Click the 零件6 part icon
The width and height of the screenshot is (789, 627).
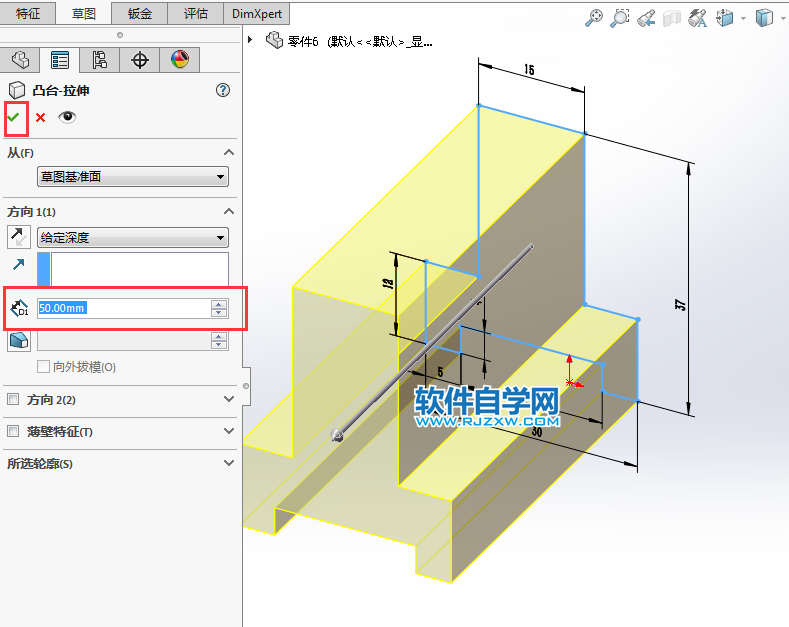[274, 40]
